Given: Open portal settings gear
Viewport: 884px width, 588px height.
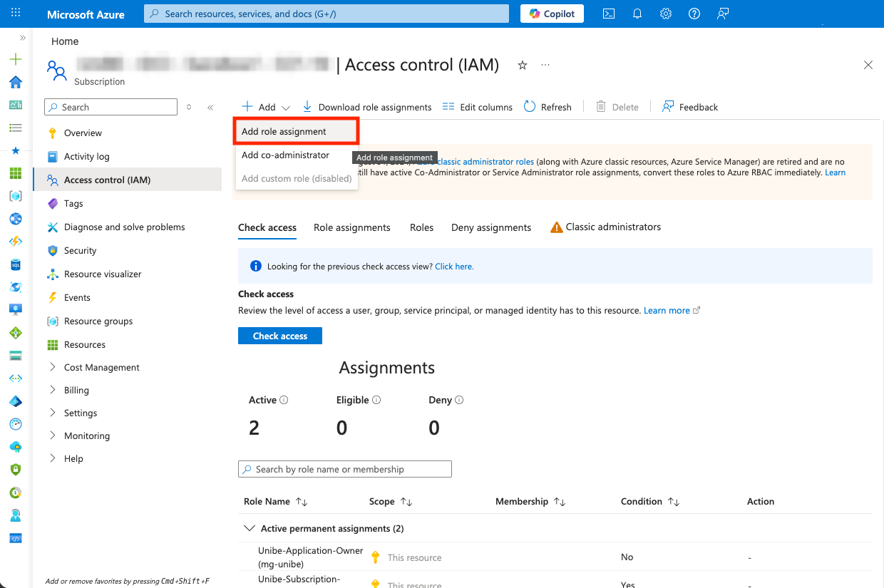Looking at the screenshot, I should tap(666, 14).
